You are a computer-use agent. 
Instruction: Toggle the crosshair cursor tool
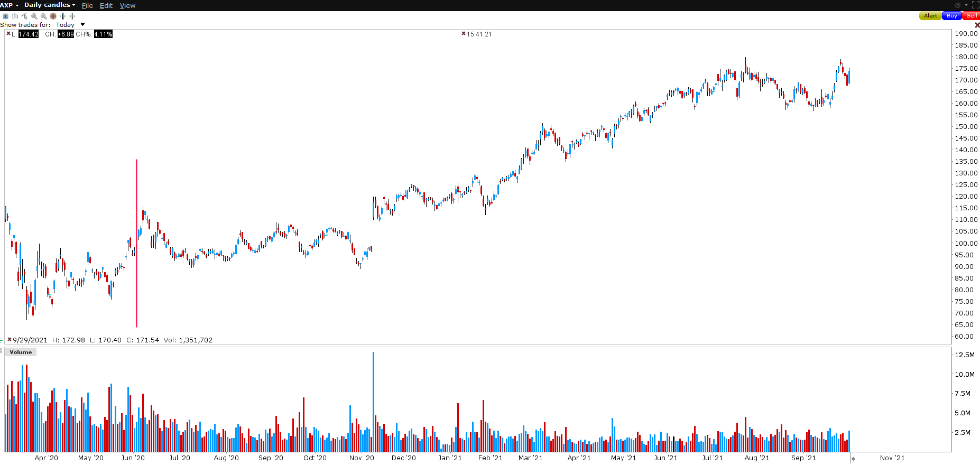pos(53,16)
